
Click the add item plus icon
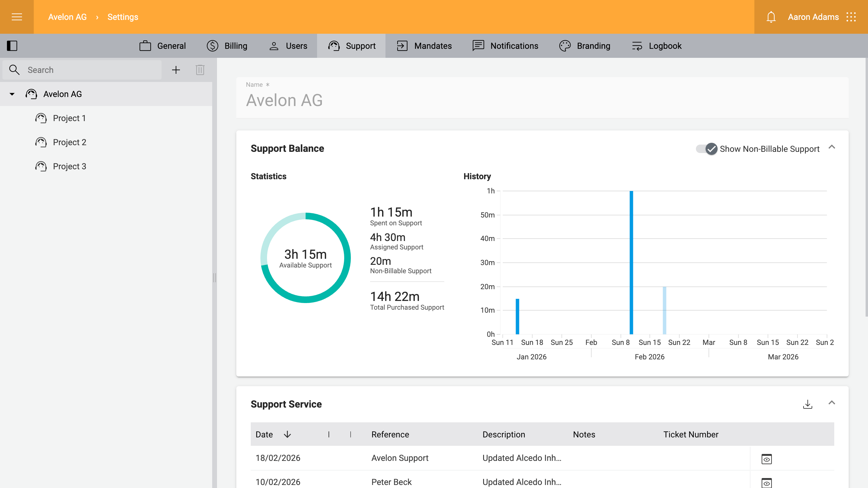click(x=176, y=70)
